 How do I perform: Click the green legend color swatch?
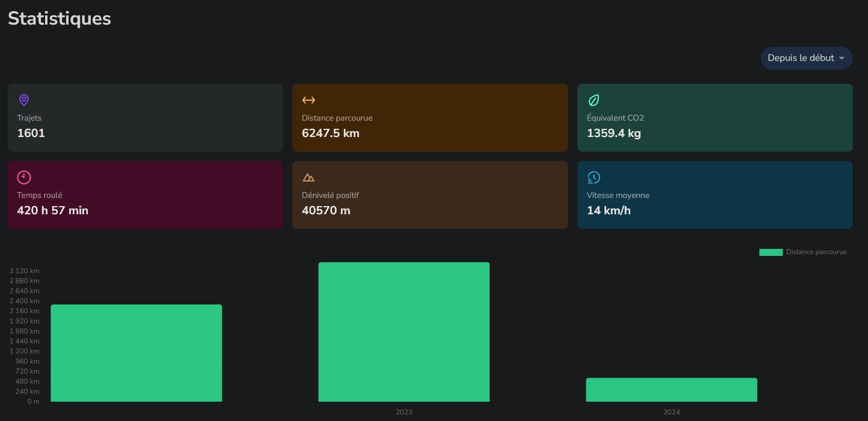pos(771,252)
